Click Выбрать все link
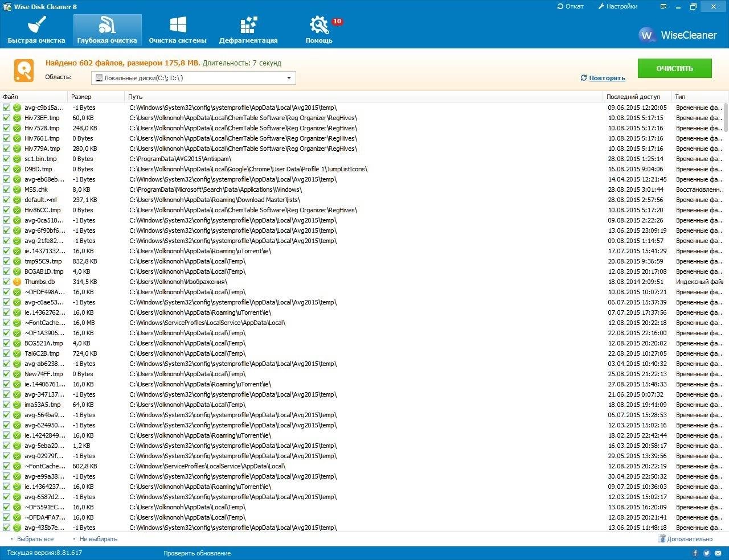729x560 pixels. click(35, 539)
